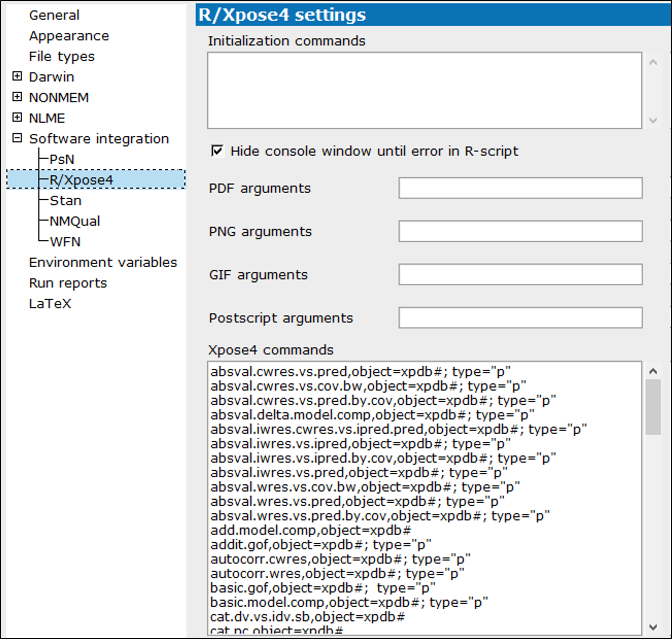Click Xpose4 commands scrollbar thumb
This screenshot has width=672, height=639.
click(x=653, y=407)
